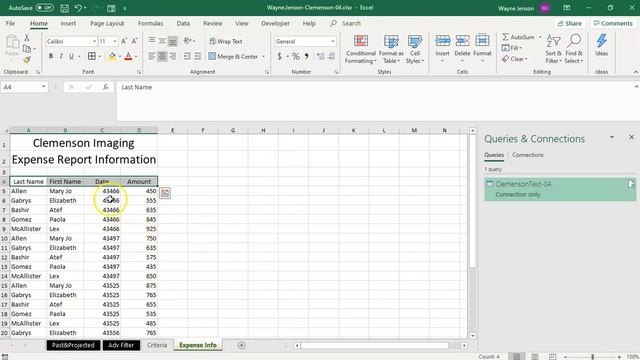Screen dimensions: 640x360
Task: Click the Percent Style icon
Action: point(296,56)
